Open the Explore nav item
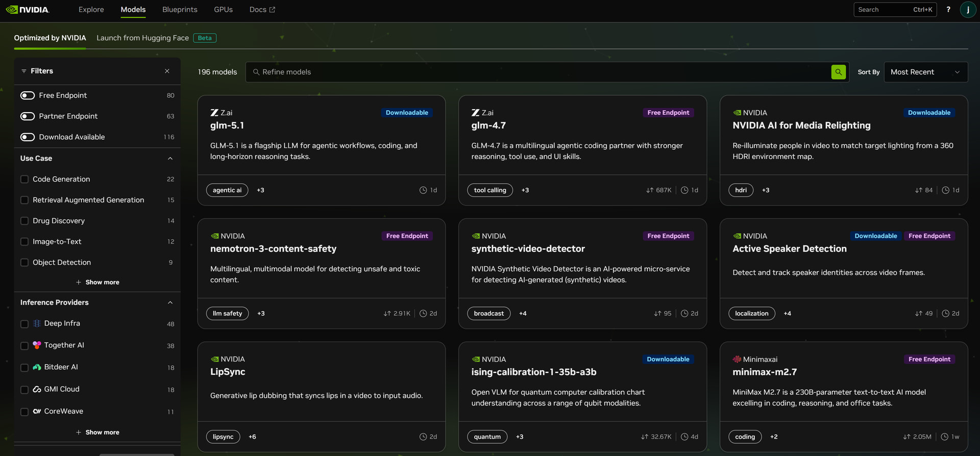 (91, 10)
